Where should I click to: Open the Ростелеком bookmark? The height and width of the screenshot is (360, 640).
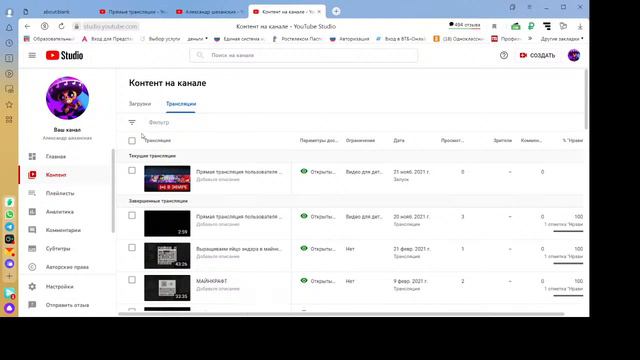[297, 39]
